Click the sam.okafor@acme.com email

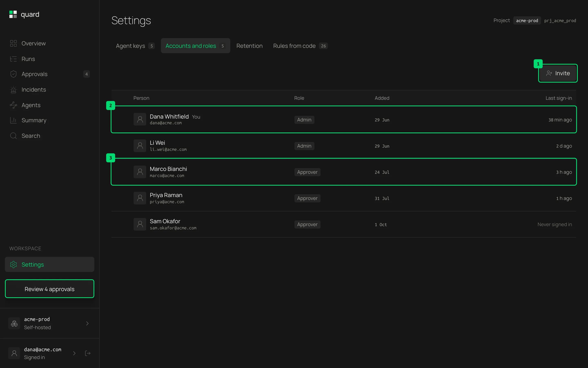point(173,228)
